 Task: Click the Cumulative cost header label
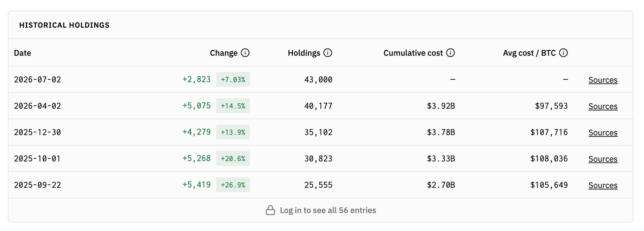click(x=413, y=53)
